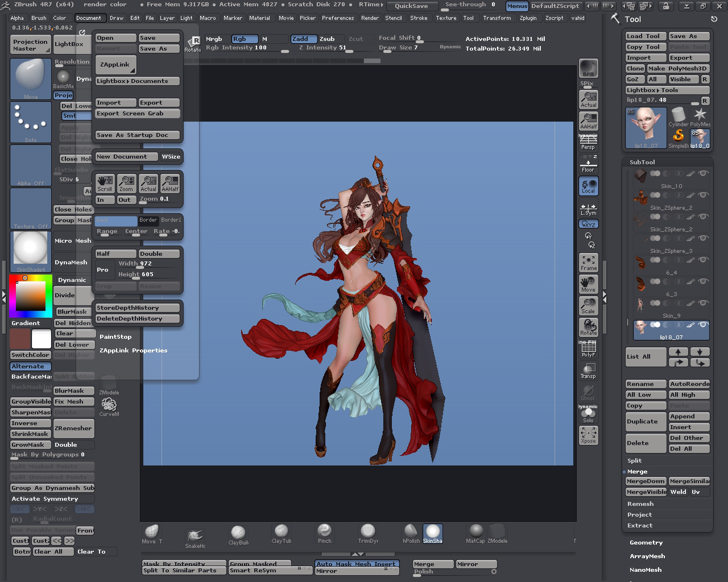Screen dimensions: 728x582
Task: Click the Frame icon
Action: (x=588, y=263)
